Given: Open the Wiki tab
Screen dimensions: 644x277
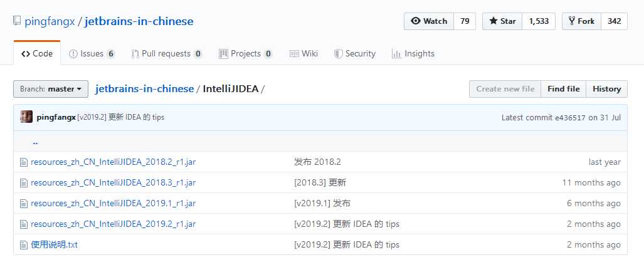Looking at the screenshot, I should (x=304, y=54).
